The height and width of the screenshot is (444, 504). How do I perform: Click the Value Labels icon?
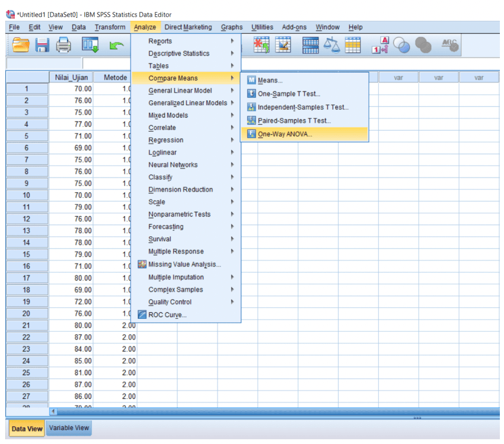[x=381, y=45]
